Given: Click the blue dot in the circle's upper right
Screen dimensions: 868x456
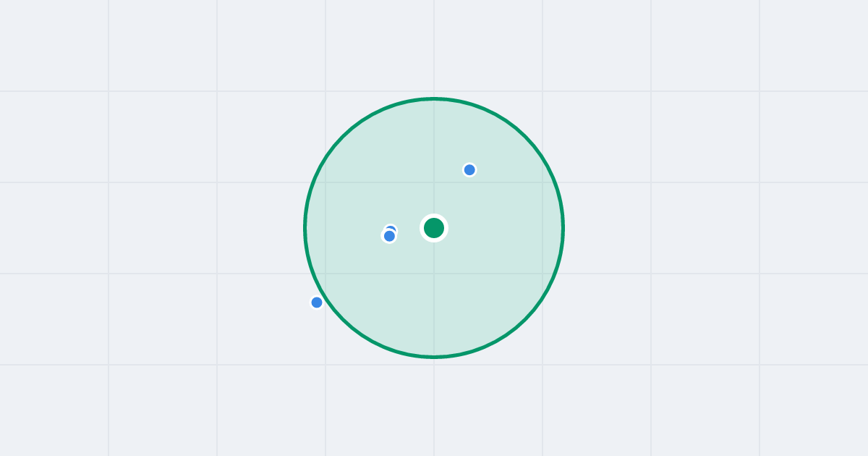Looking at the screenshot, I should tap(469, 170).
